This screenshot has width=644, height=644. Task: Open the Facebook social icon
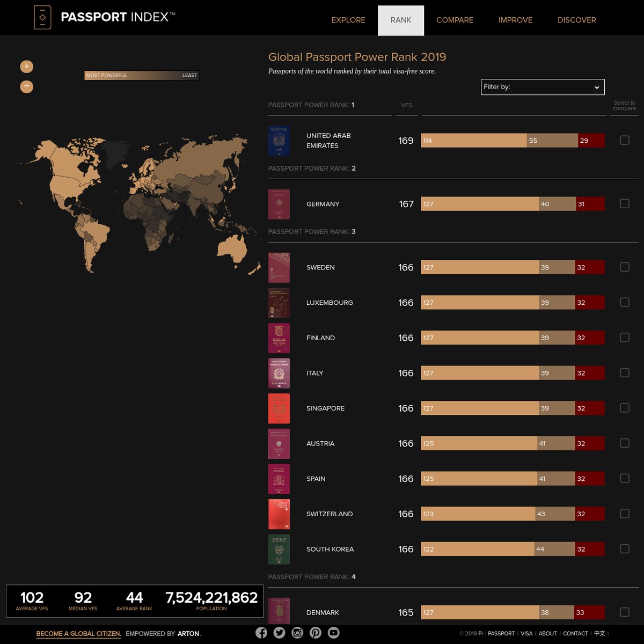261,633
